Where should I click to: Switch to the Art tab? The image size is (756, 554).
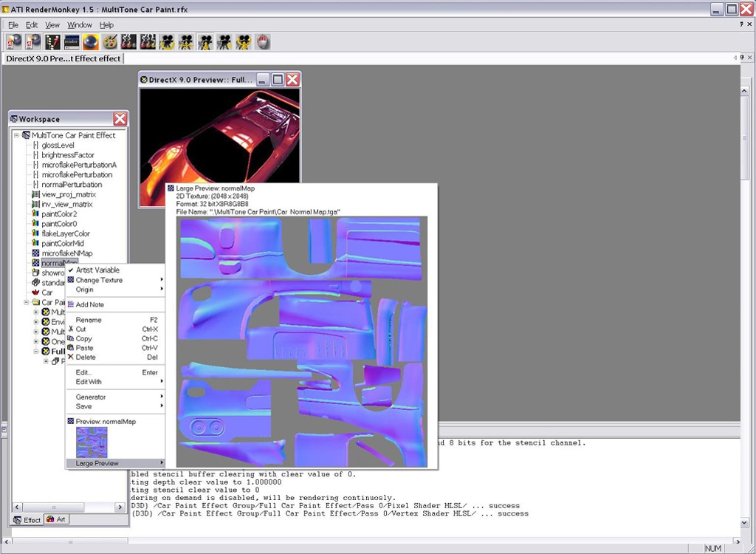pos(57,519)
